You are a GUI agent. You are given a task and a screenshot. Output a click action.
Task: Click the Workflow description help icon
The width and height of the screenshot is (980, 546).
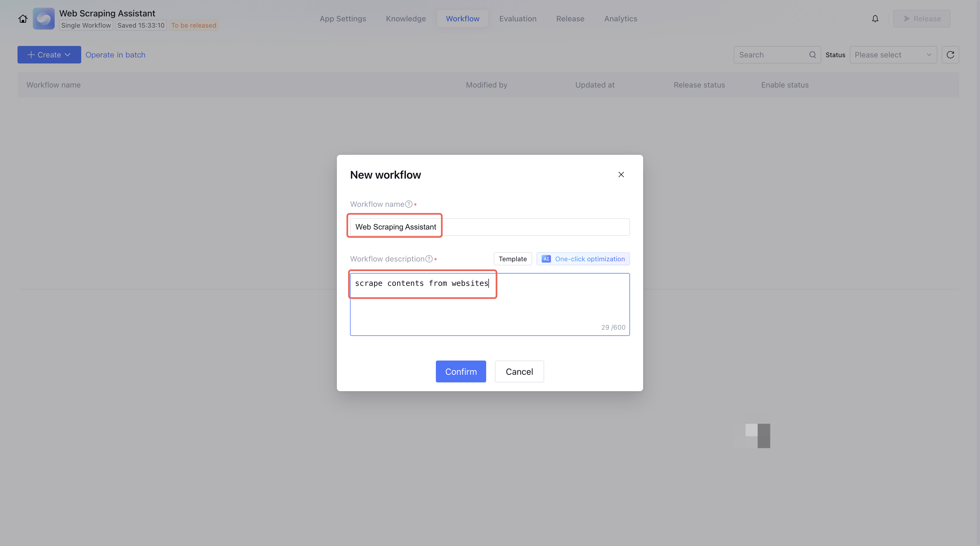[x=429, y=259]
